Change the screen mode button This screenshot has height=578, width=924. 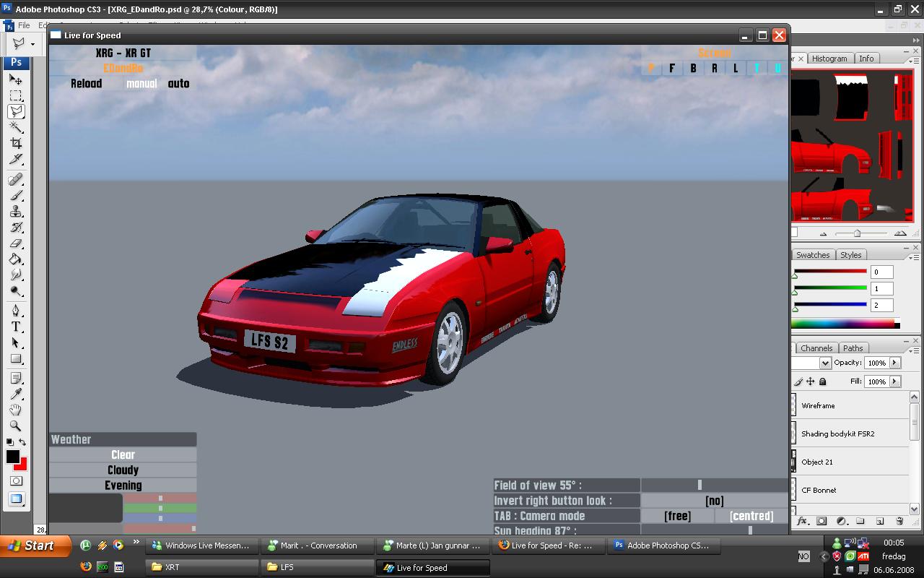[16, 499]
